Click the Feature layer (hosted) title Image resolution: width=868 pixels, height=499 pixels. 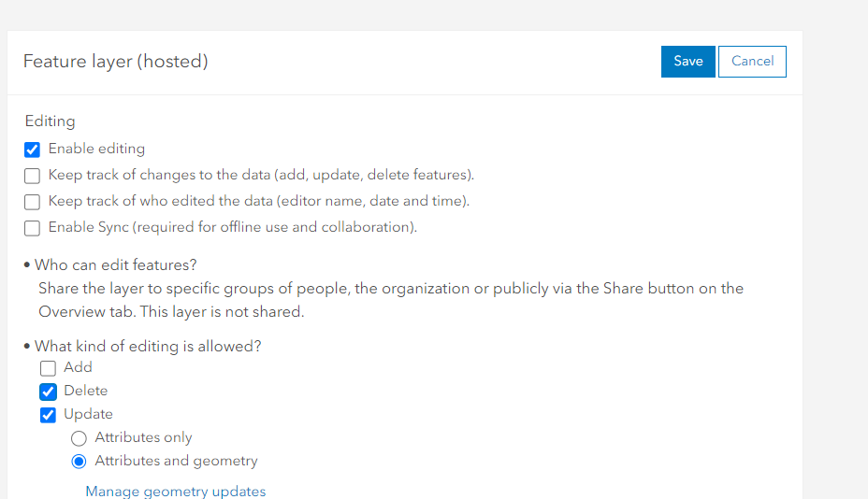tap(115, 62)
